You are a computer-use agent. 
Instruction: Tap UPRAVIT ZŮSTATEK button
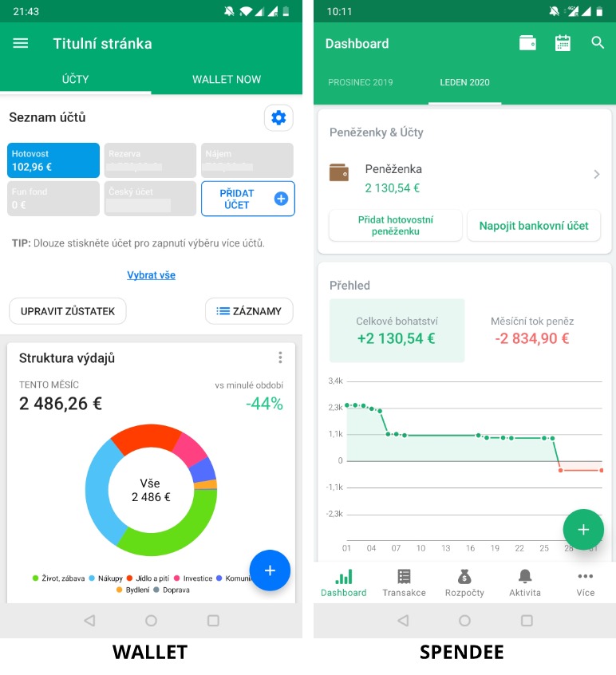click(68, 311)
